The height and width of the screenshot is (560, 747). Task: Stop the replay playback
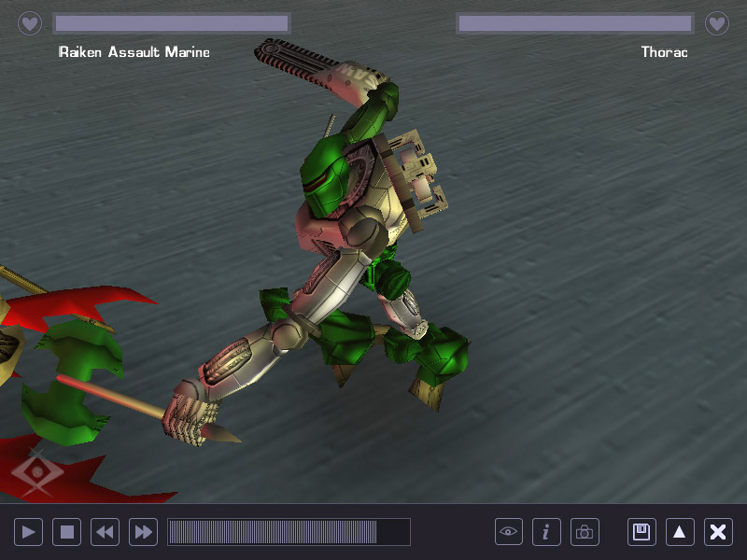coord(66,531)
